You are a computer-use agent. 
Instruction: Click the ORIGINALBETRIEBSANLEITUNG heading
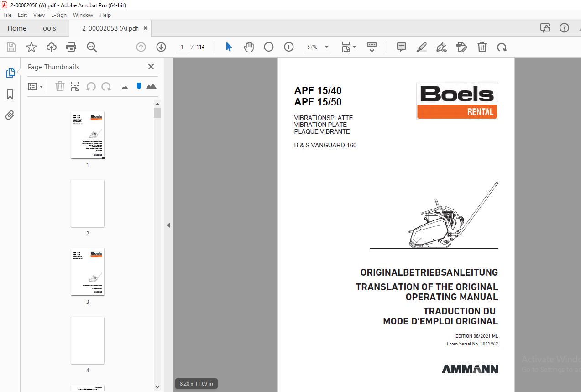[429, 272]
